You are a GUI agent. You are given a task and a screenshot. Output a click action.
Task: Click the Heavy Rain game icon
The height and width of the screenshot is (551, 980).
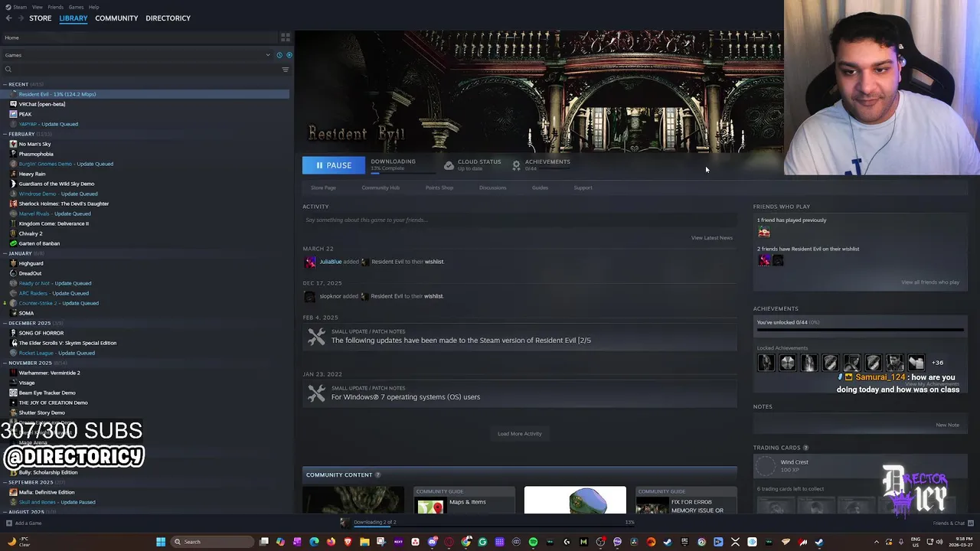point(13,174)
